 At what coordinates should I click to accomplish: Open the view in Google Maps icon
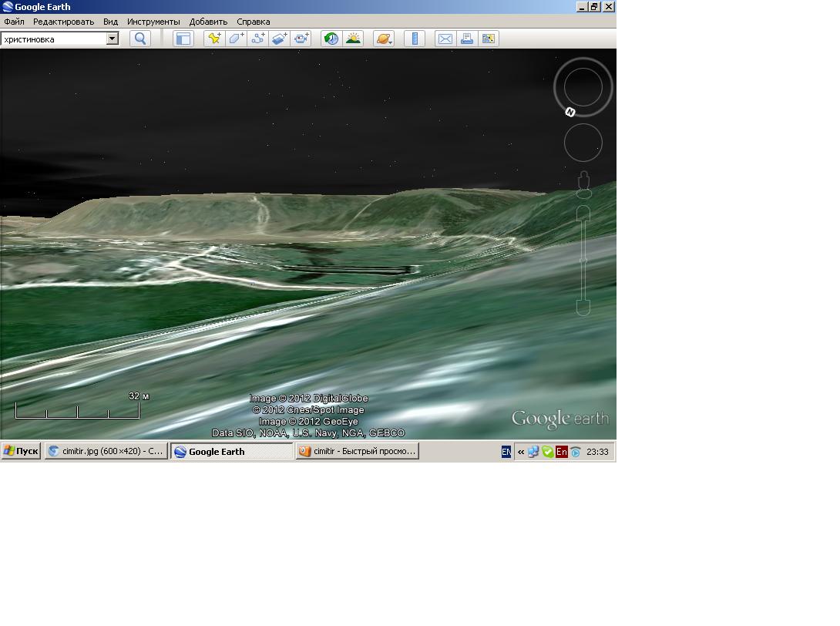click(x=488, y=39)
